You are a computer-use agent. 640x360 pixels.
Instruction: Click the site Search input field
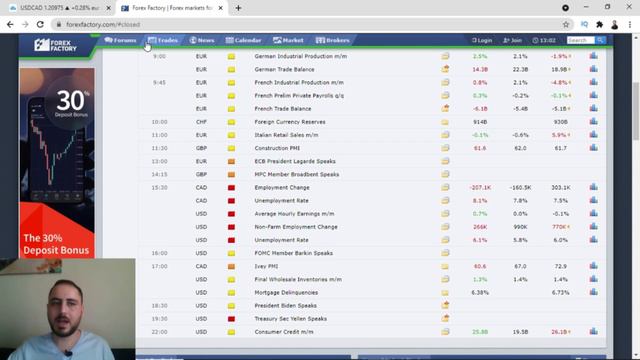point(581,40)
